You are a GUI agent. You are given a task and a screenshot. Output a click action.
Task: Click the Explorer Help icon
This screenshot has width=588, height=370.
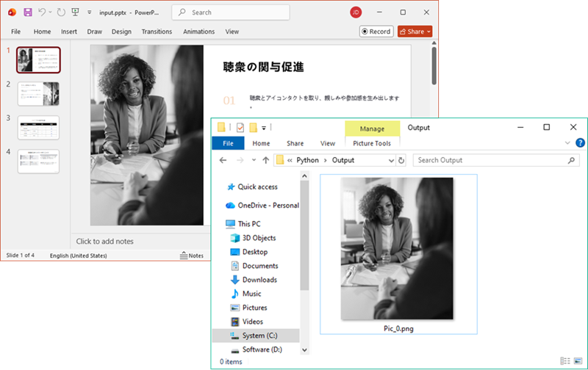(x=580, y=142)
